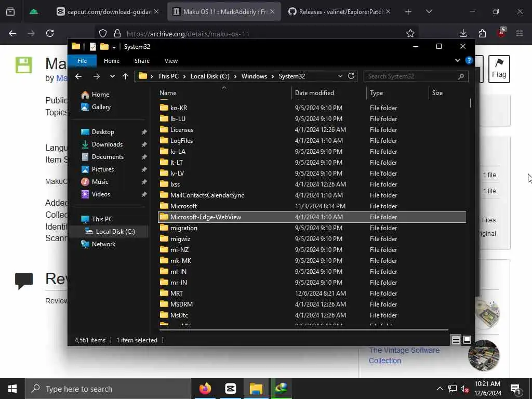The image size is (532, 399).
Task: Go forward in File Explorer navigation
Action: click(96, 76)
